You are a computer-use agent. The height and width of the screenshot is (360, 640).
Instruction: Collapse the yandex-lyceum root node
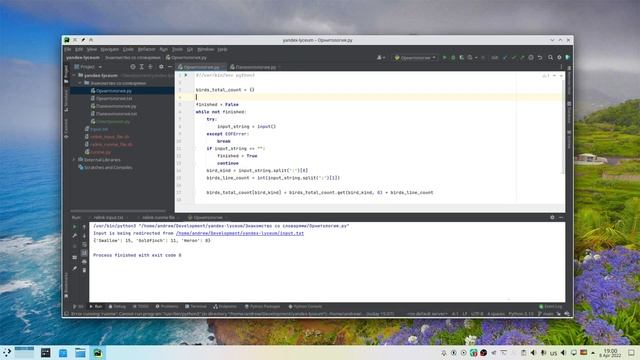pyautogui.click(x=74, y=76)
